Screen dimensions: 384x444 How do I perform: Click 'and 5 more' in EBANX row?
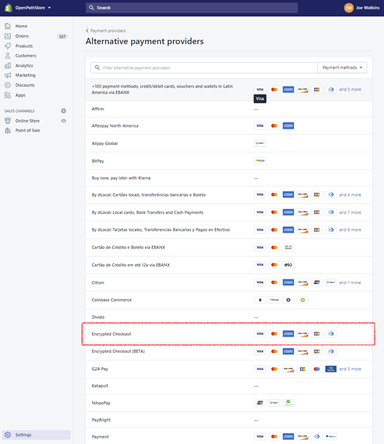tap(350, 89)
